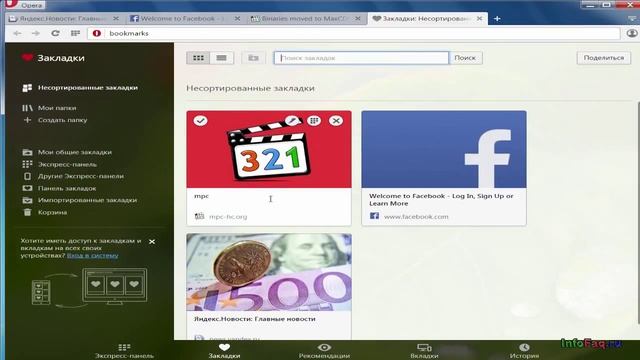Open Мои папки in sidebar
640x360 pixels.
[x=49, y=108]
